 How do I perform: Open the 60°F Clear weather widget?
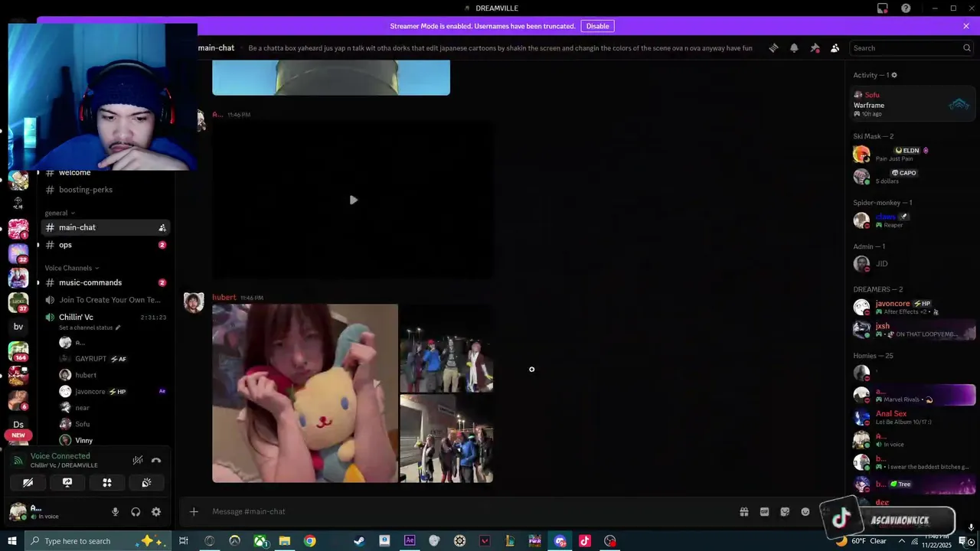862,541
